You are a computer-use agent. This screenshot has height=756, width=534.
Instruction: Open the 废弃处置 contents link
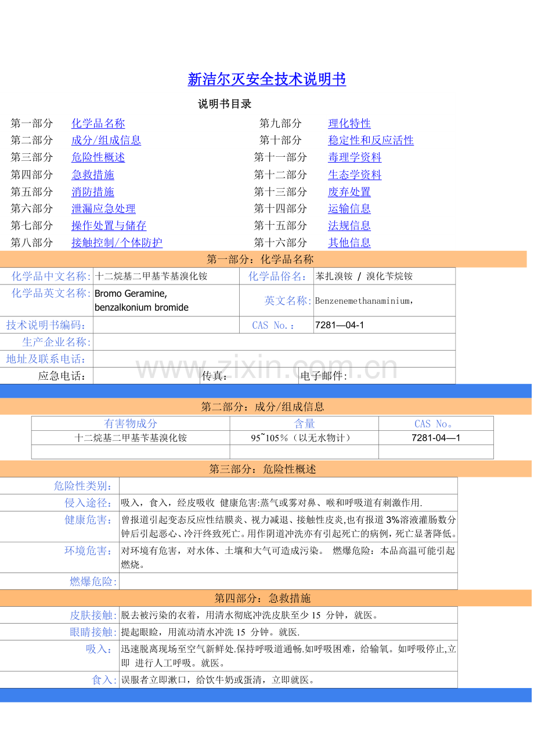349,192
